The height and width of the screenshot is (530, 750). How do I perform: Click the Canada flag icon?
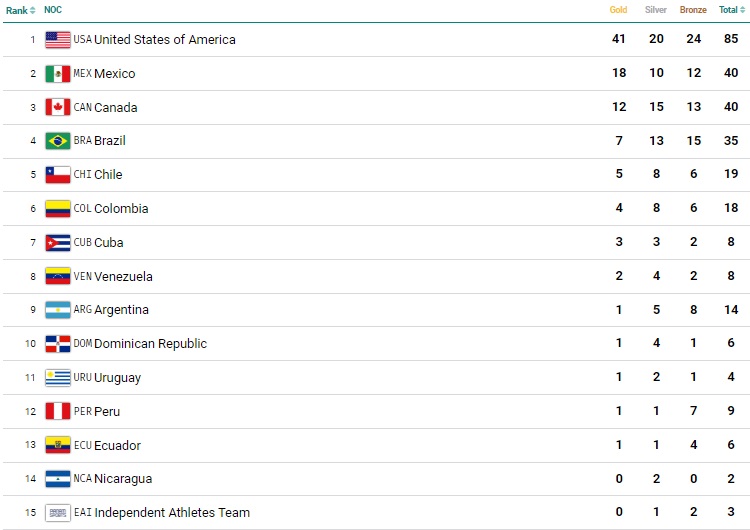coord(58,107)
